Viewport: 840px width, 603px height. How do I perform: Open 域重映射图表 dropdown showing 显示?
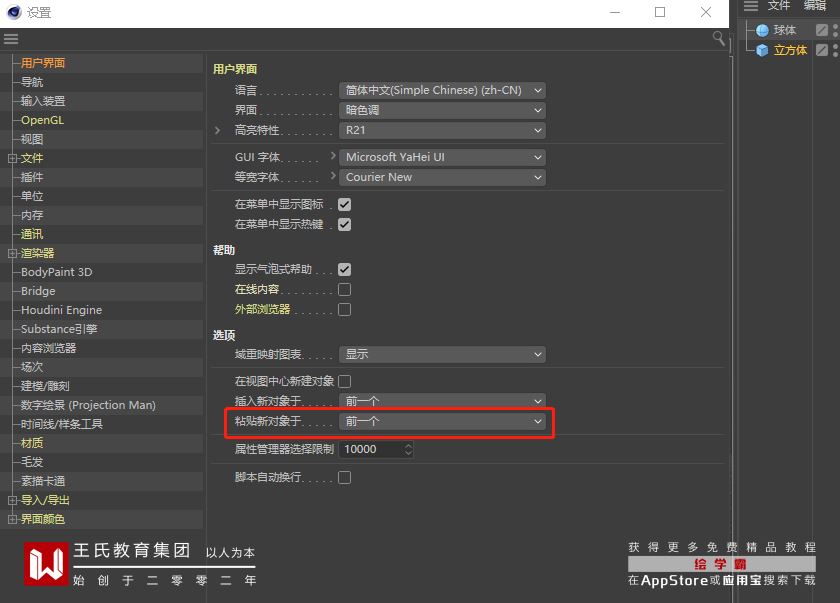point(442,355)
